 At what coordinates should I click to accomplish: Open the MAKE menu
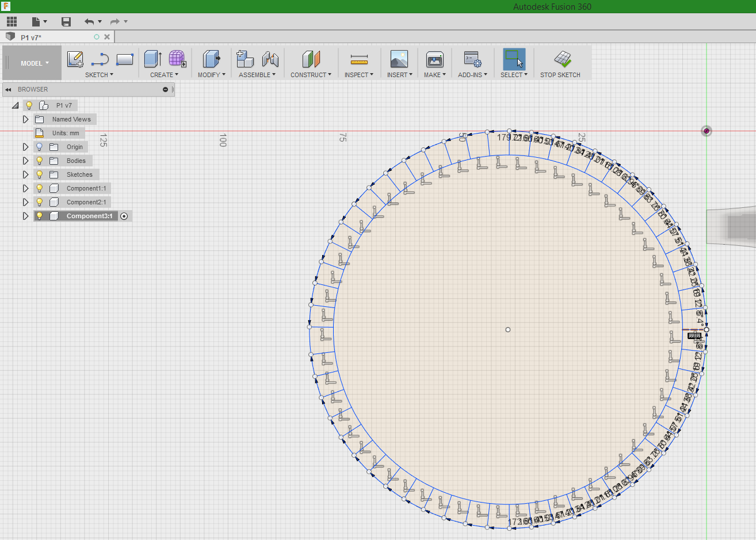click(x=435, y=75)
